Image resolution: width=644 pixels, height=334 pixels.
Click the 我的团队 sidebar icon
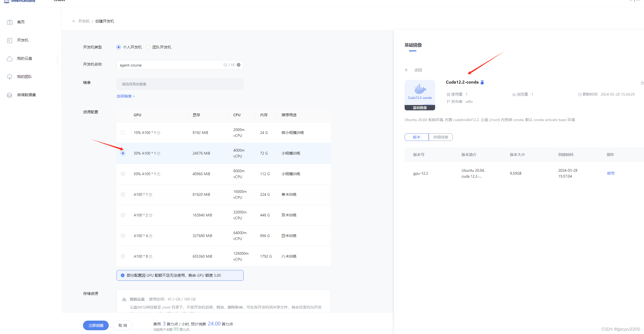point(10,77)
